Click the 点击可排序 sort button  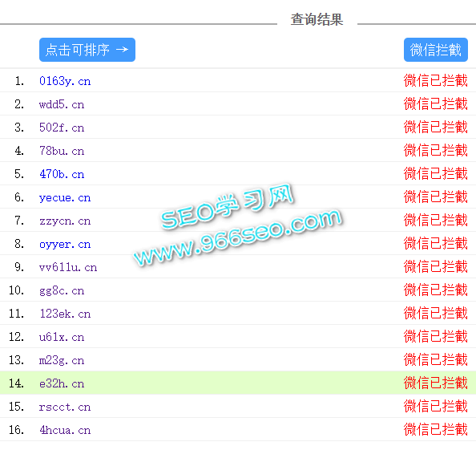[87, 50]
